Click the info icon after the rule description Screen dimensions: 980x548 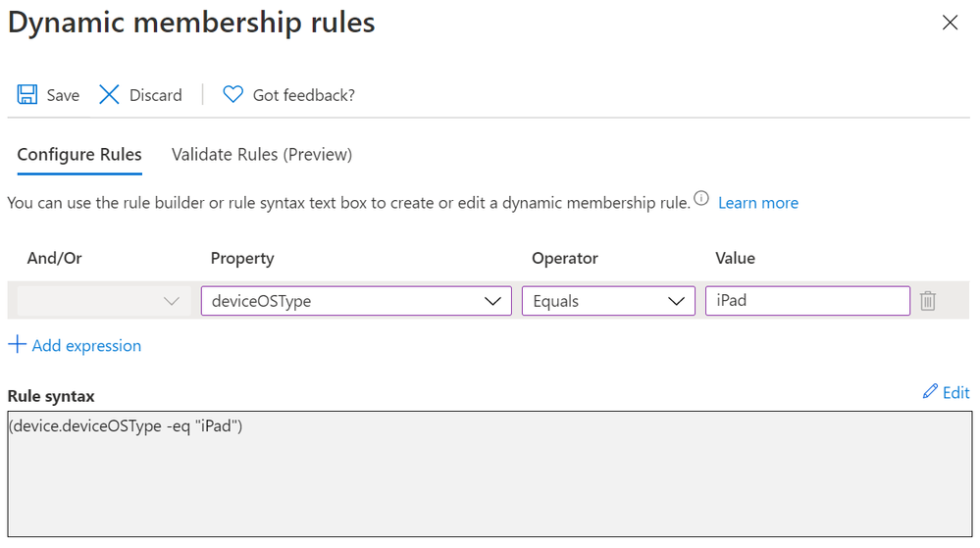(701, 199)
